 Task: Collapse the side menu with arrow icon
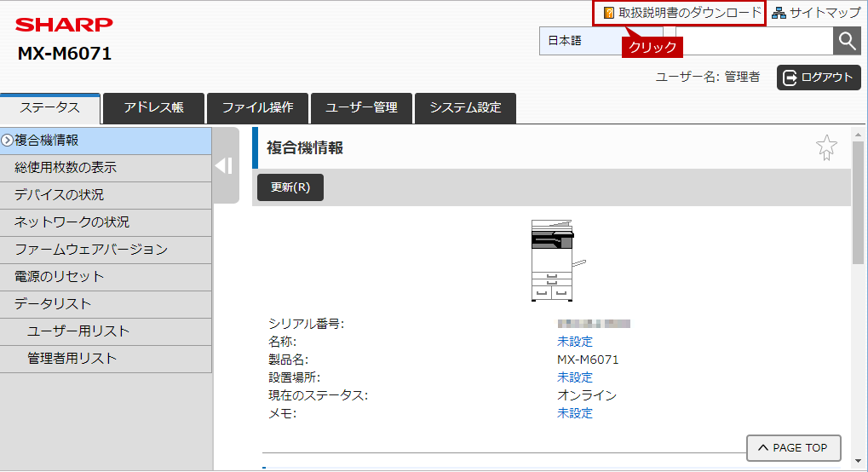point(224,165)
